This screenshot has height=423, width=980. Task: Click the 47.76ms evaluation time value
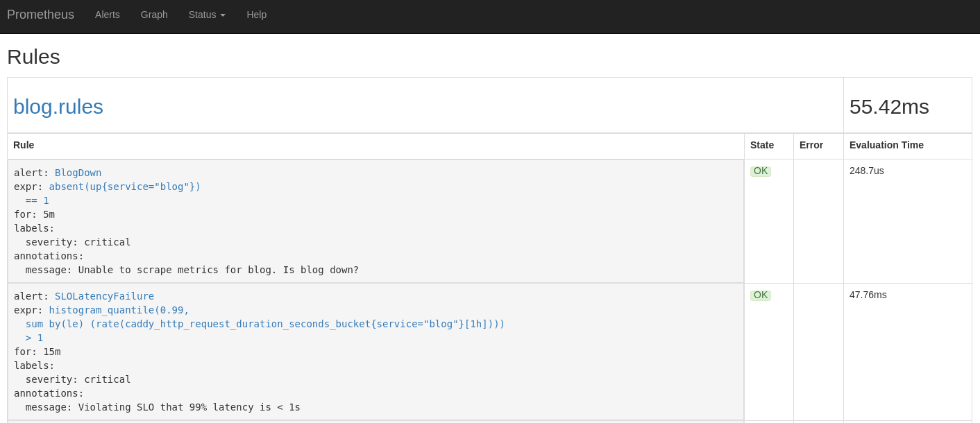pos(868,295)
